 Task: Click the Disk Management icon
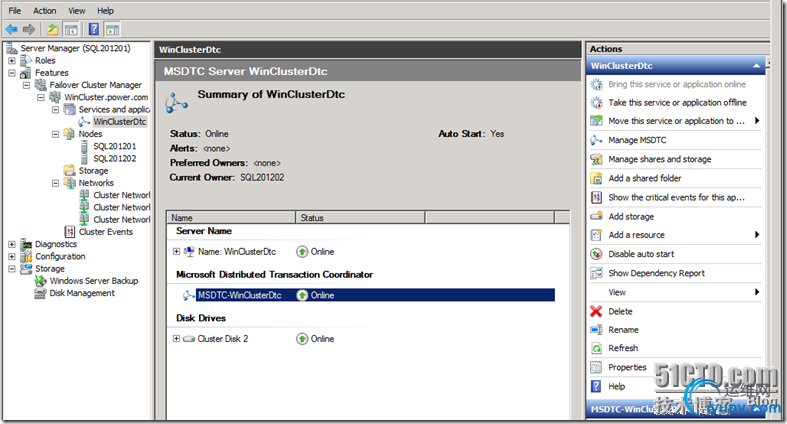point(40,293)
